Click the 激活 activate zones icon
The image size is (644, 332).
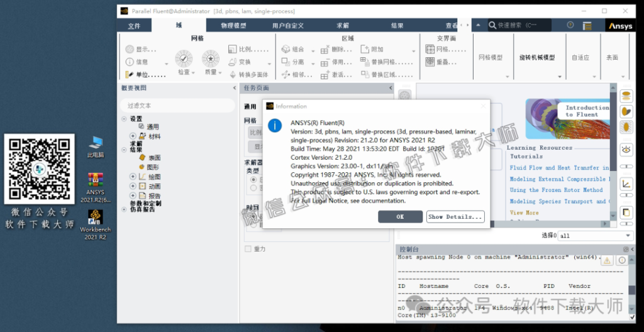[325, 75]
